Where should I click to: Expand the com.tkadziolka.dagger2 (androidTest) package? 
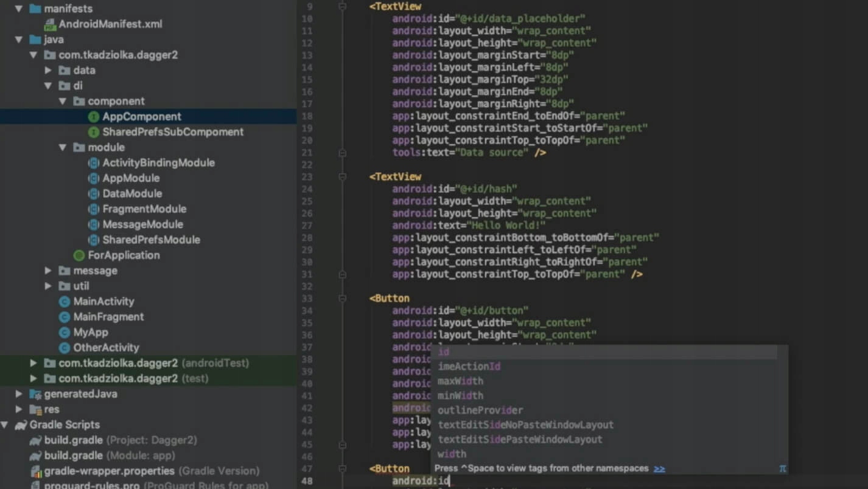point(33,364)
